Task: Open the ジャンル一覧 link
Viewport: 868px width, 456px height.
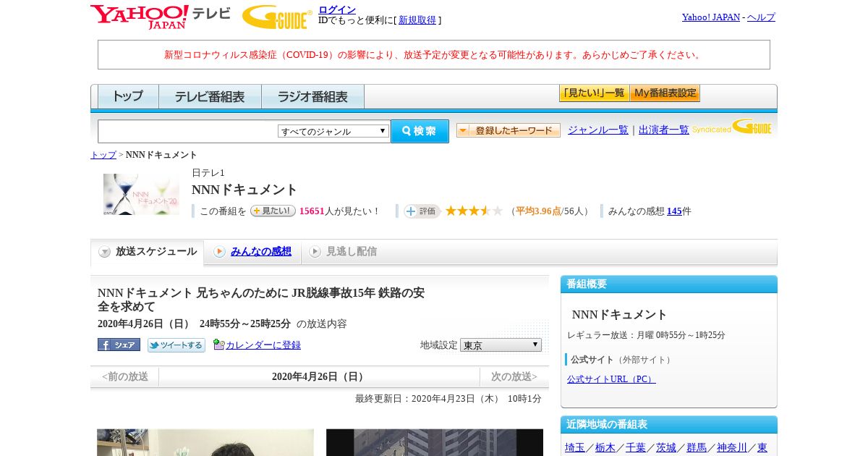Action: click(x=598, y=130)
